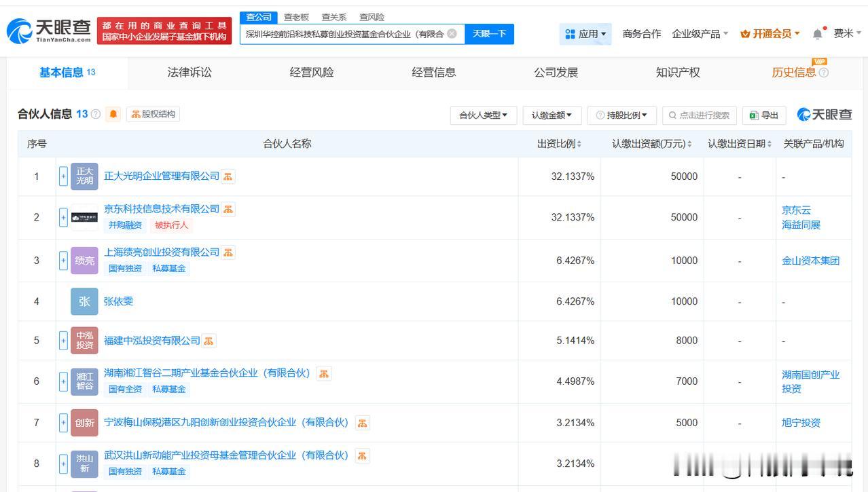Sort by 出资比例 column arrows

pos(579,144)
